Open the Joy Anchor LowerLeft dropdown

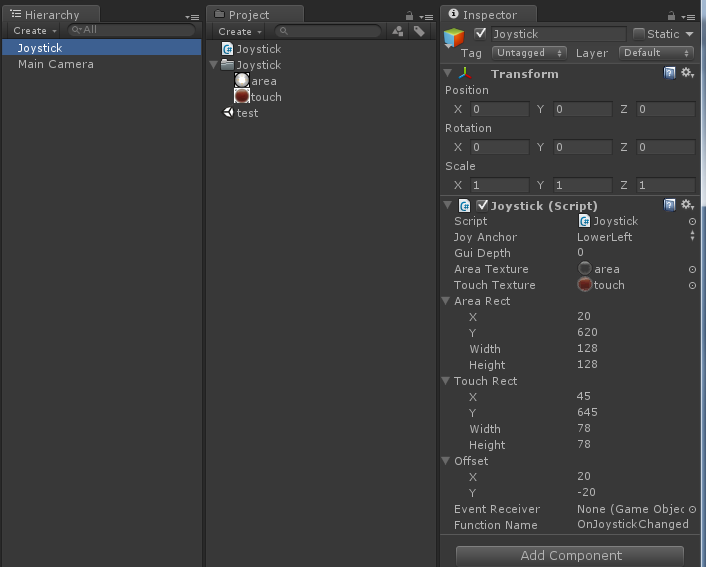tap(635, 237)
